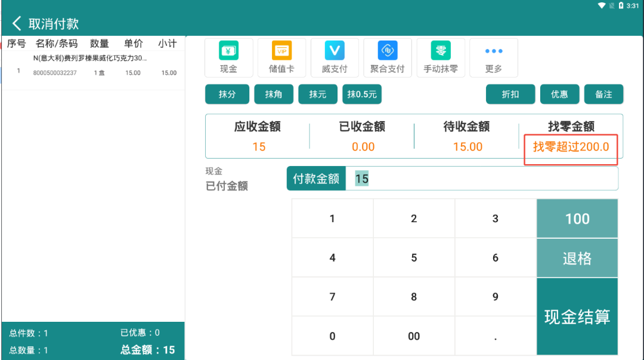Check the Wi-Fi status icon
The image size is (644, 360).
pyautogui.click(x=602, y=5)
